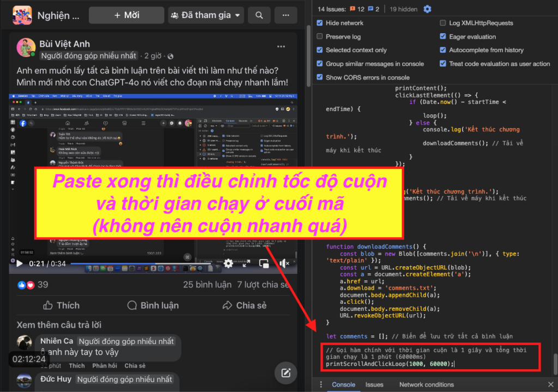Image resolution: width=558 pixels, height=392 pixels.
Task: Unmute the video speaker icon
Action: tap(284, 264)
